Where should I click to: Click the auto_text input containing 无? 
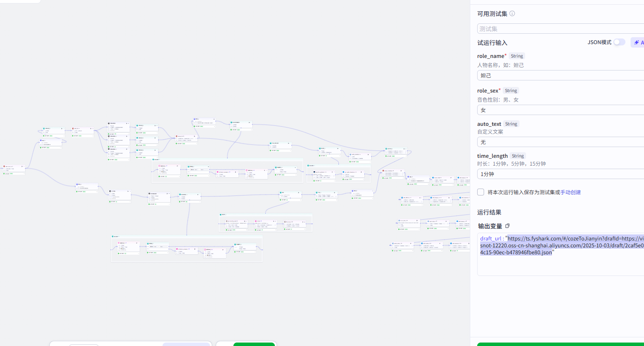(x=561, y=142)
